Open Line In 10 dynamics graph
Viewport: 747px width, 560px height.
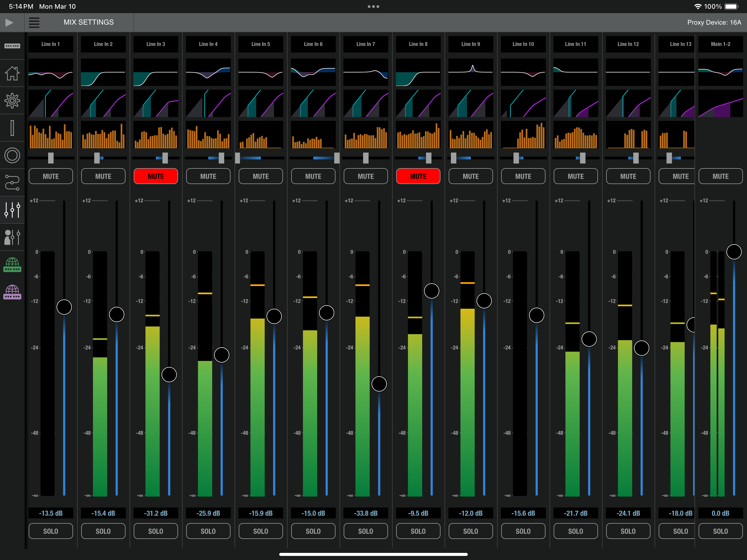pos(523,103)
